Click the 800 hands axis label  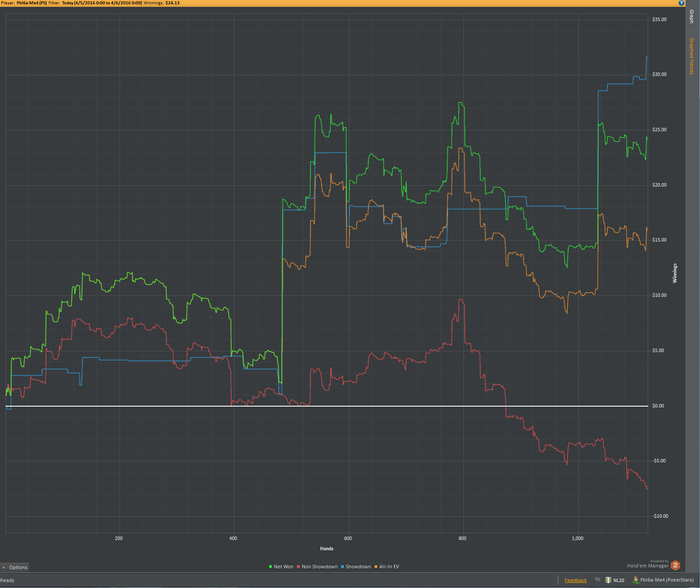462,538
